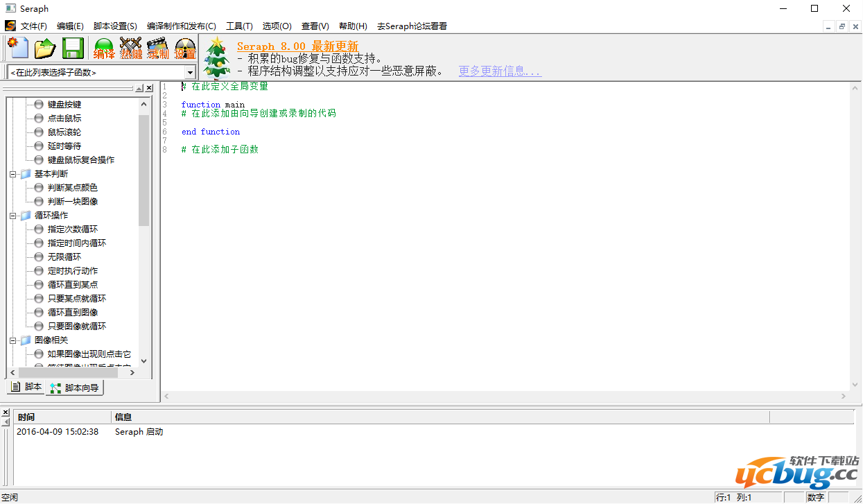Select the 无限循环 wizard item
The image size is (863, 504).
tap(64, 257)
